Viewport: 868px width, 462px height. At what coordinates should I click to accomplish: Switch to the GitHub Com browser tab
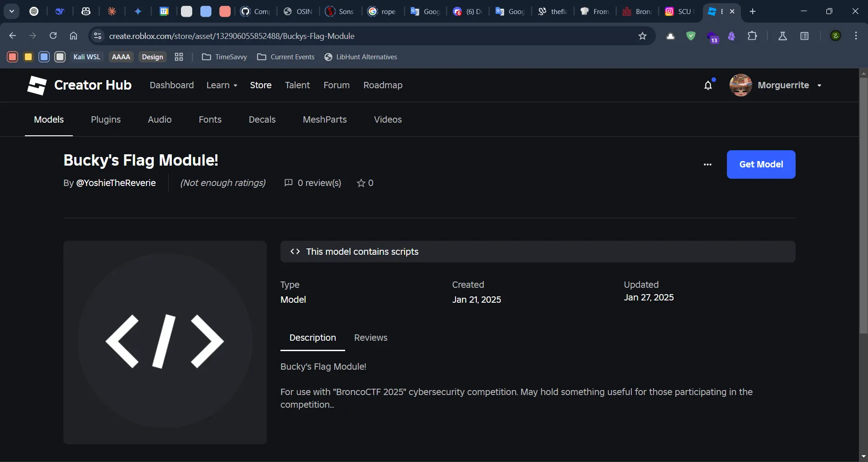click(x=256, y=11)
